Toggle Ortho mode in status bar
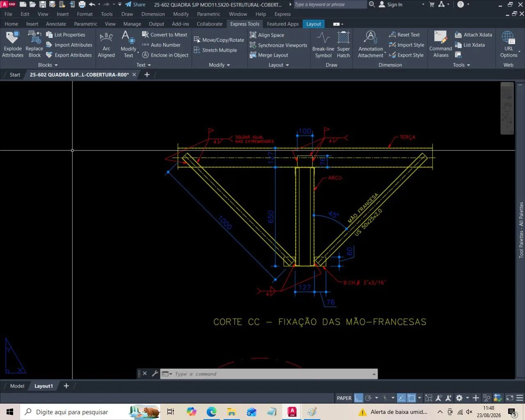The height and width of the screenshot is (420, 525). tap(358, 398)
